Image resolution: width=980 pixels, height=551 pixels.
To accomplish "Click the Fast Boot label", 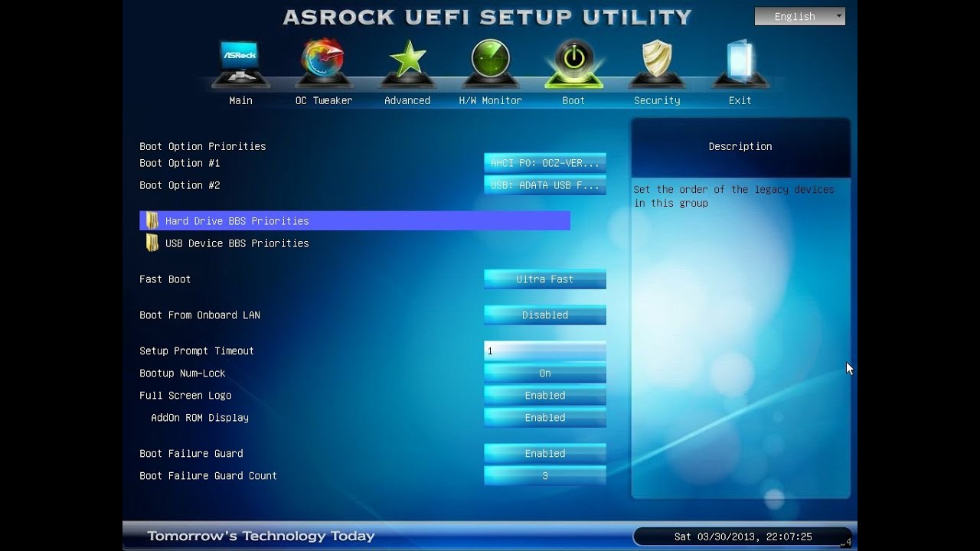I will [165, 279].
